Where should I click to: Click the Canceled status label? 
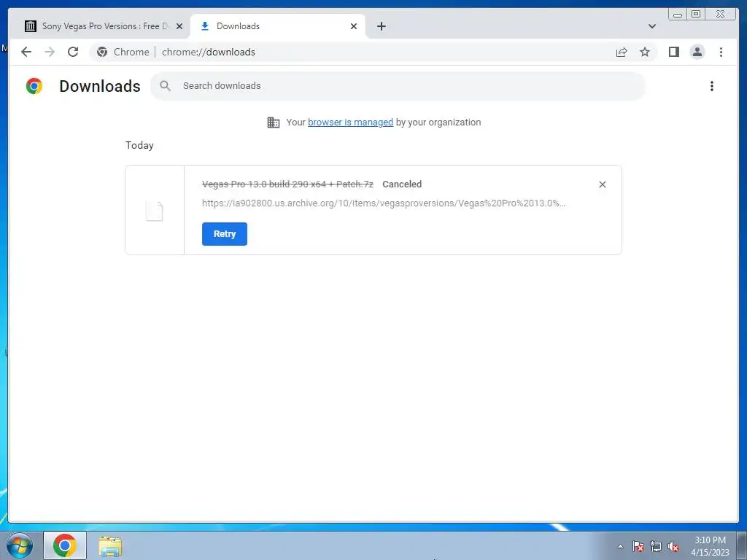(402, 184)
